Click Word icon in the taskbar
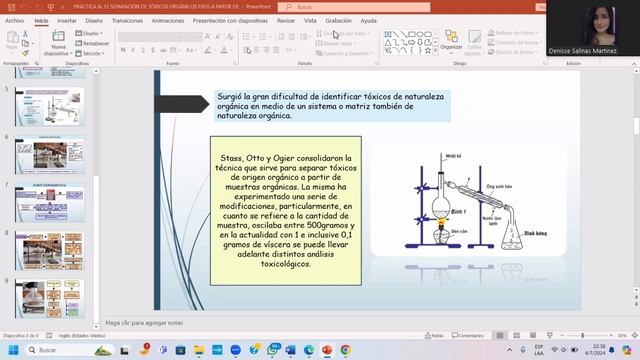Viewport: 640px width, 360px height. coord(290,350)
